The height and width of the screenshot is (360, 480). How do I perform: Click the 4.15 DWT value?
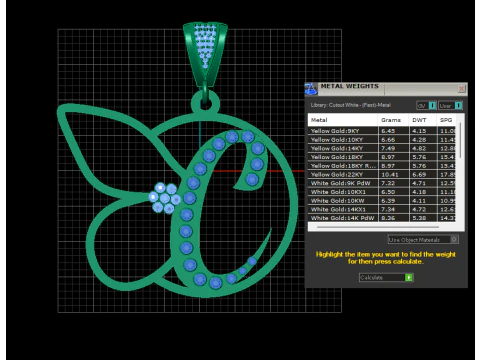coord(419,131)
